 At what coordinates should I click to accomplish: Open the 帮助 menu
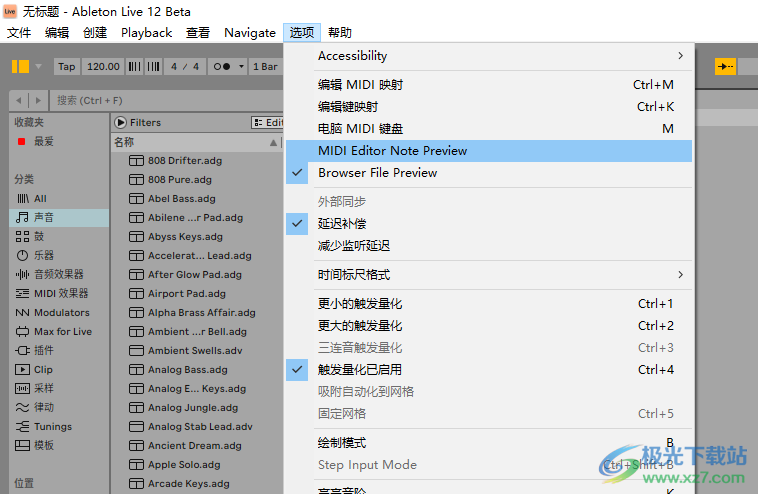tap(340, 33)
